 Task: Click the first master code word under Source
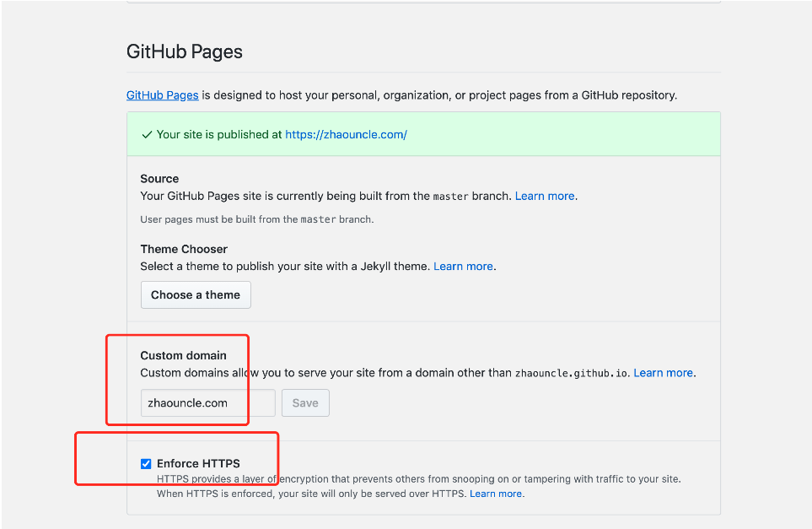coord(450,197)
